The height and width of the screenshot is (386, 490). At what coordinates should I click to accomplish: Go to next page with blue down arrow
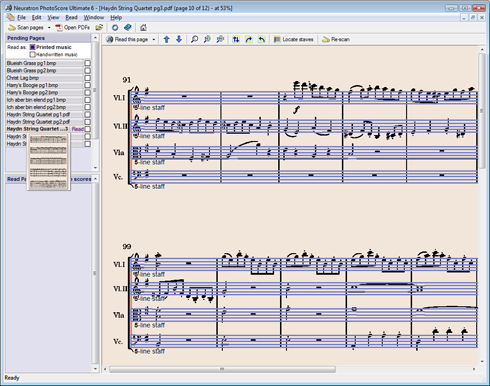[x=179, y=39]
